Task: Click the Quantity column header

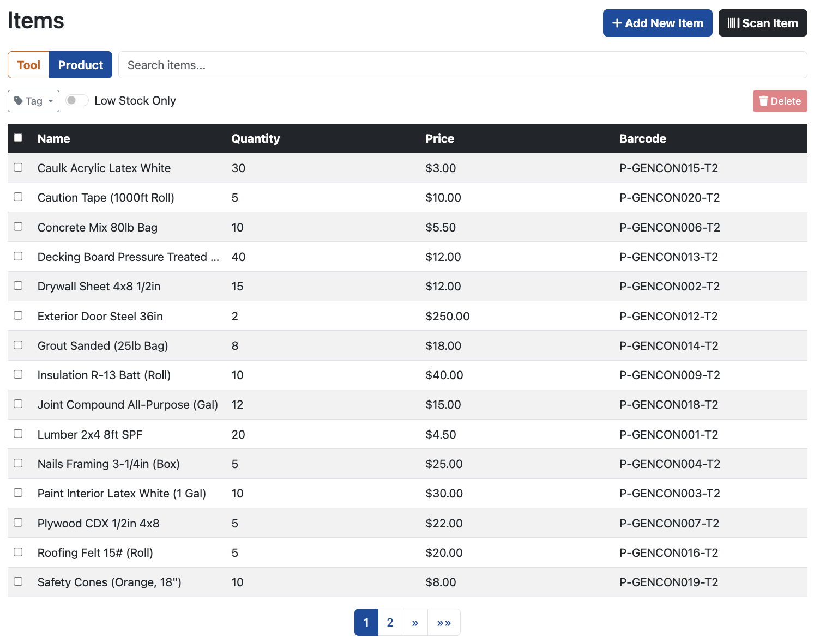Action: [x=256, y=138]
